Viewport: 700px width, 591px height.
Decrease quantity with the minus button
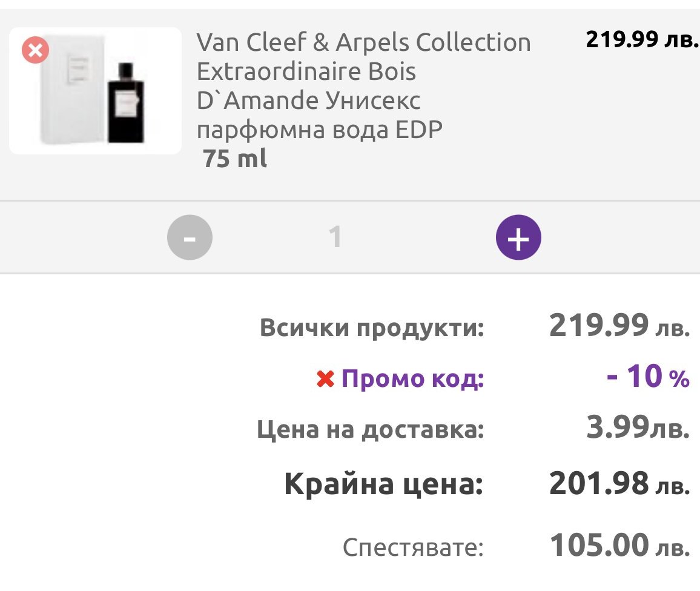tap(190, 237)
